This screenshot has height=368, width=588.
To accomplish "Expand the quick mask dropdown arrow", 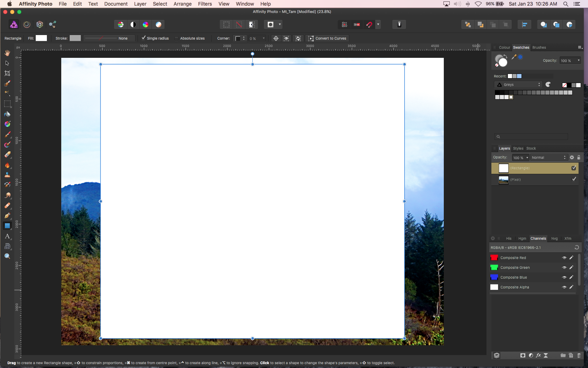I will tap(280, 25).
